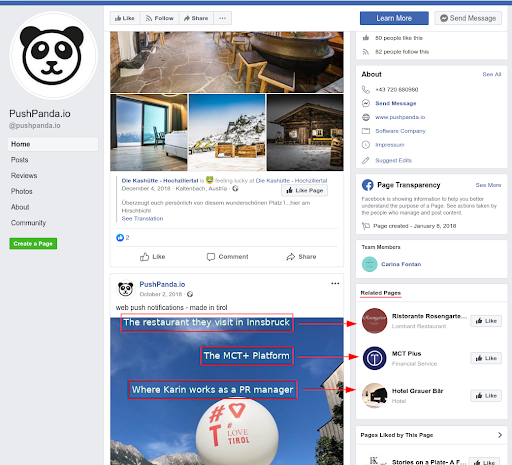Like the Hotel Grauer Bär page
This screenshot has width=512, height=465.
[x=486, y=396]
